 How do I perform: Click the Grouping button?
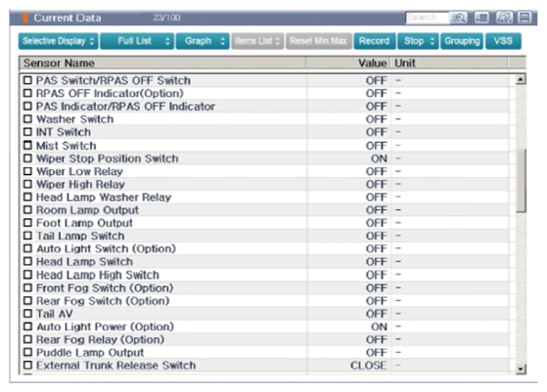(462, 41)
